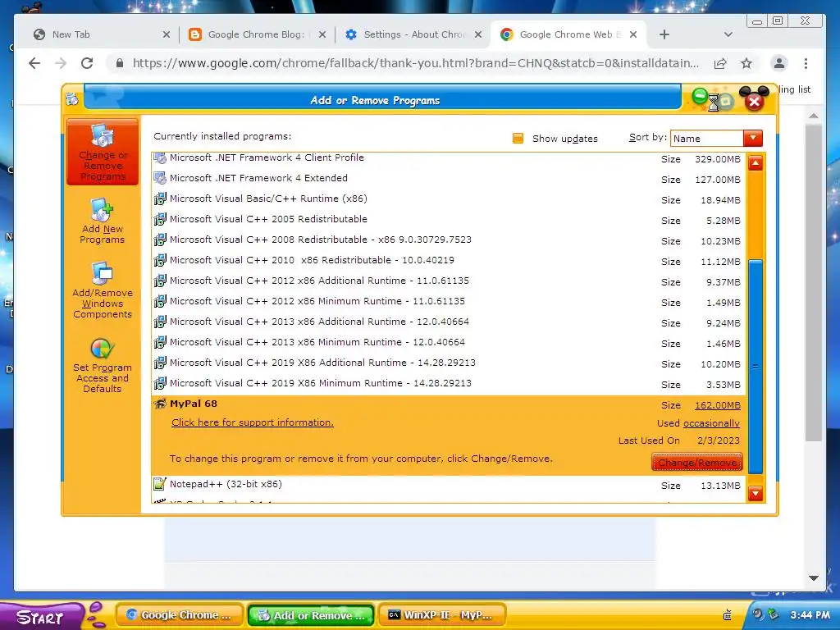Open Chrome three-dot menu
Screen dimensions: 840x630
806,63
